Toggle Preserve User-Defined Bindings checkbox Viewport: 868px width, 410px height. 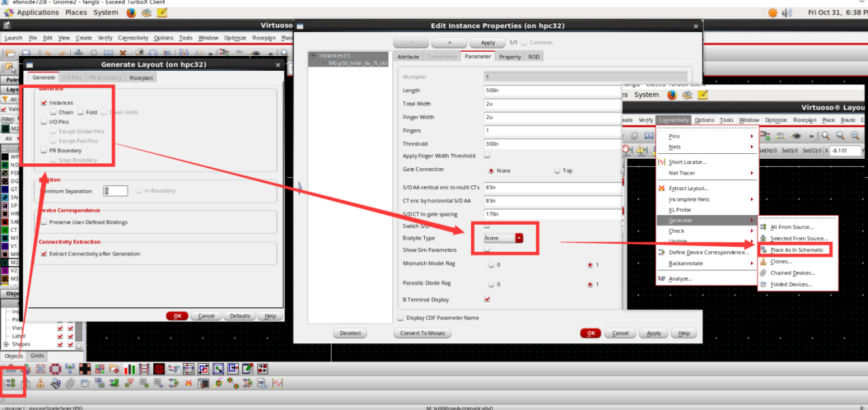click(44, 222)
